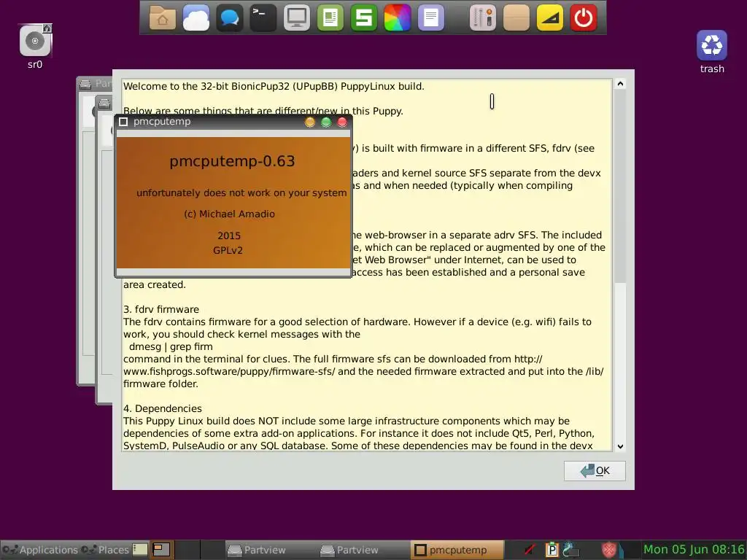Open the red firewall shield tray icon
This screenshot has height=560, width=747.
click(x=609, y=550)
